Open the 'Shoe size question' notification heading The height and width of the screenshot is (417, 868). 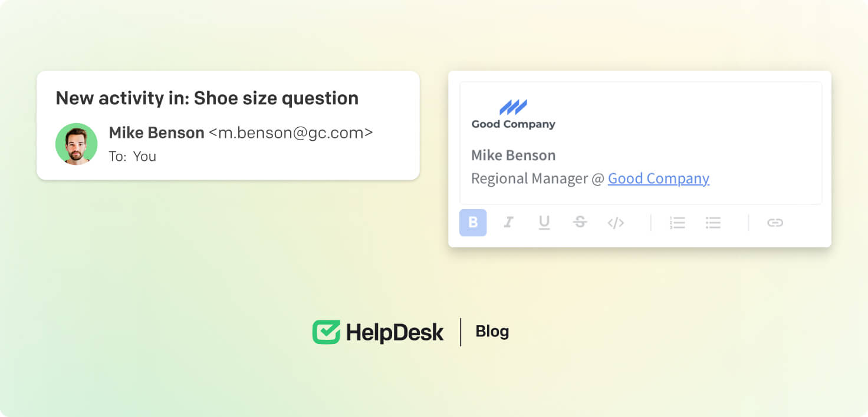pyautogui.click(x=206, y=98)
